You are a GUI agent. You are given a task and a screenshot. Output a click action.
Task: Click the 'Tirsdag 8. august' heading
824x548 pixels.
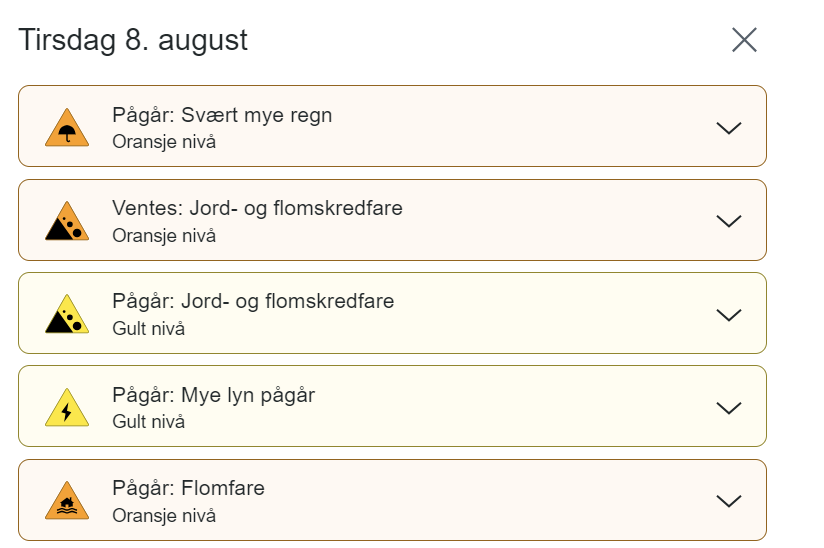click(133, 40)
